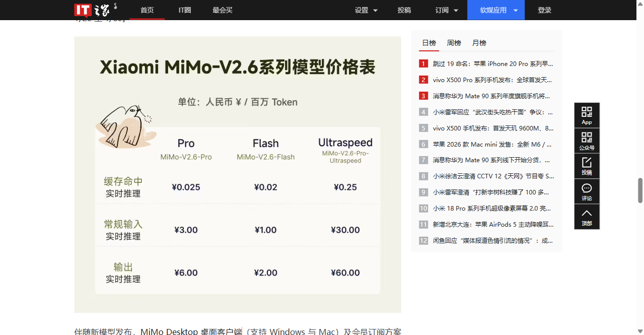This screenshot has width=644, height=335.
Task: Open the 最会买 nav item
Action: (x=223, y=10)
